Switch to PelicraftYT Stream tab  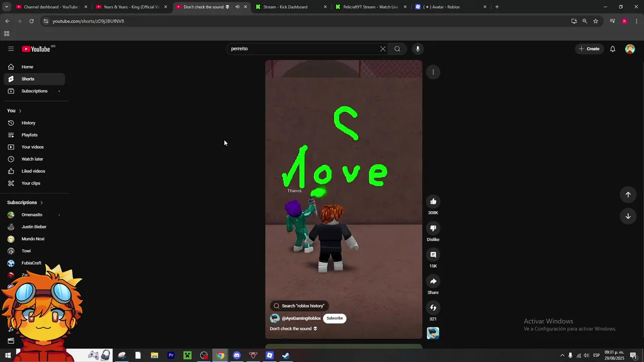pyautogui.click(x=371, y=7)
